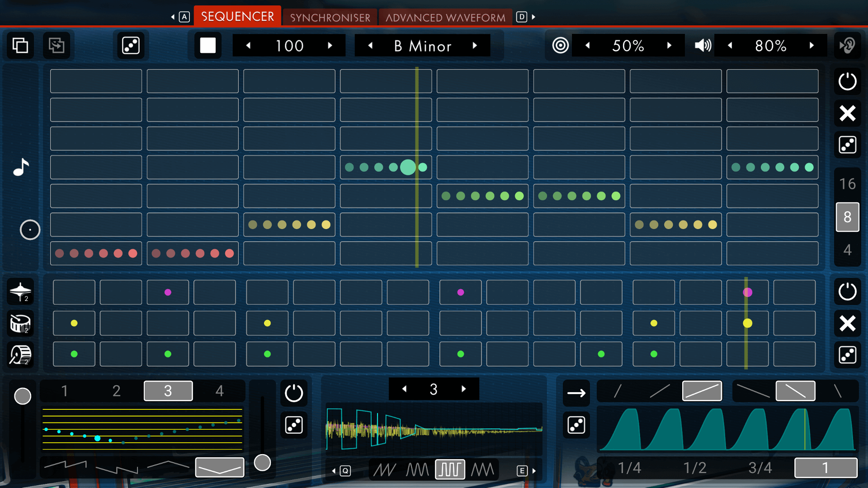
Task: Select the 3/4 envelope length
Action: point(760,468)
